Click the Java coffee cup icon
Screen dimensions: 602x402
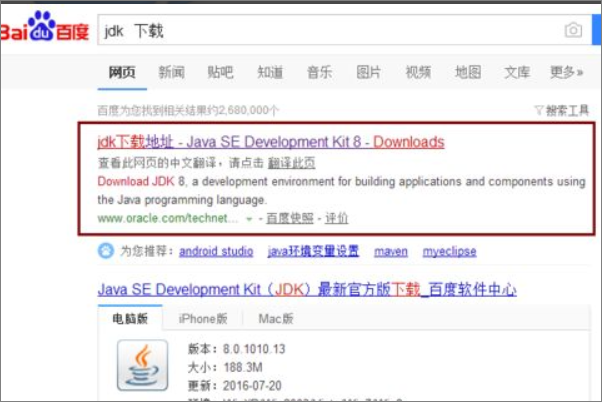[140, 364]
